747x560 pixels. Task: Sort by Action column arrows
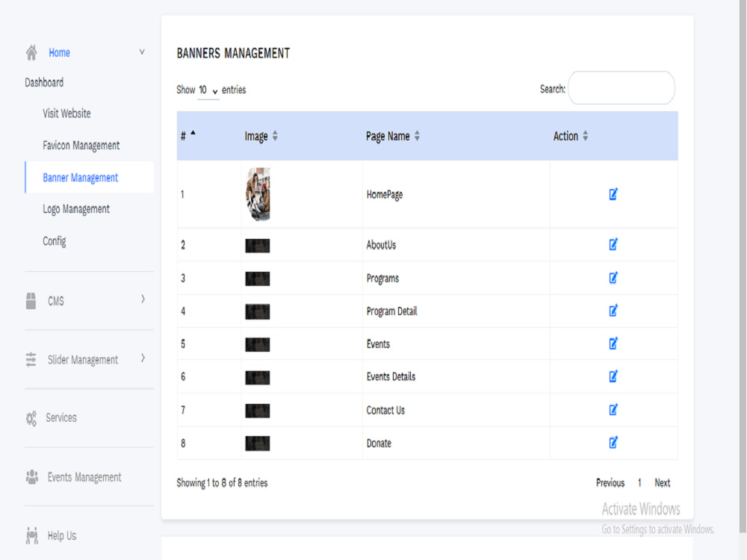pyautogui.click(x=585, y=136)
